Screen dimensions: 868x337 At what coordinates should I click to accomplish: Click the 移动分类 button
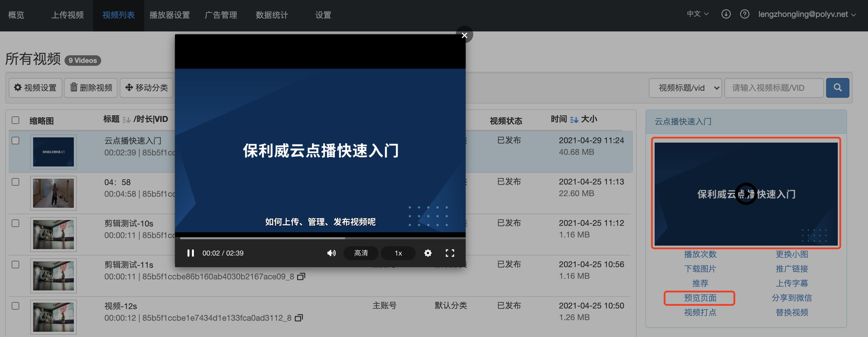click(147, 88)
